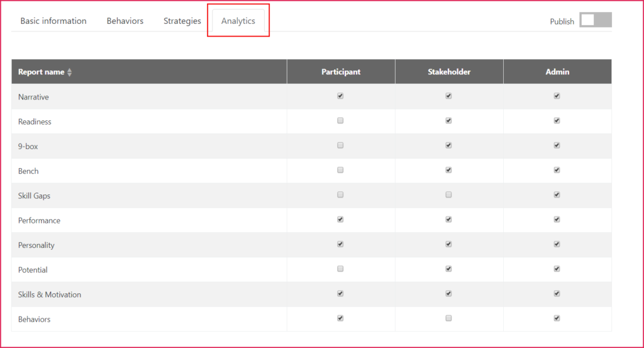Screen dimensions: 644x348
Task: Click the Stakeholder column header
Action: 449,72
